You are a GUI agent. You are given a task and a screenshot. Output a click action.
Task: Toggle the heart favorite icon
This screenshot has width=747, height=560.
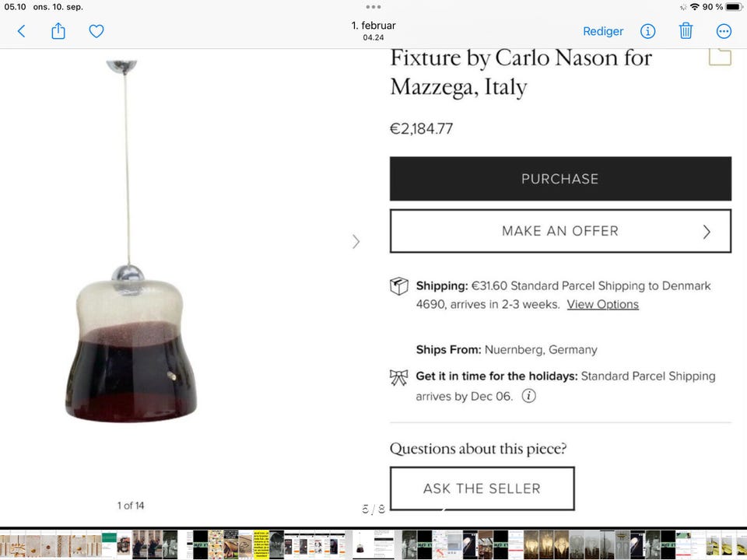(96, 31)
